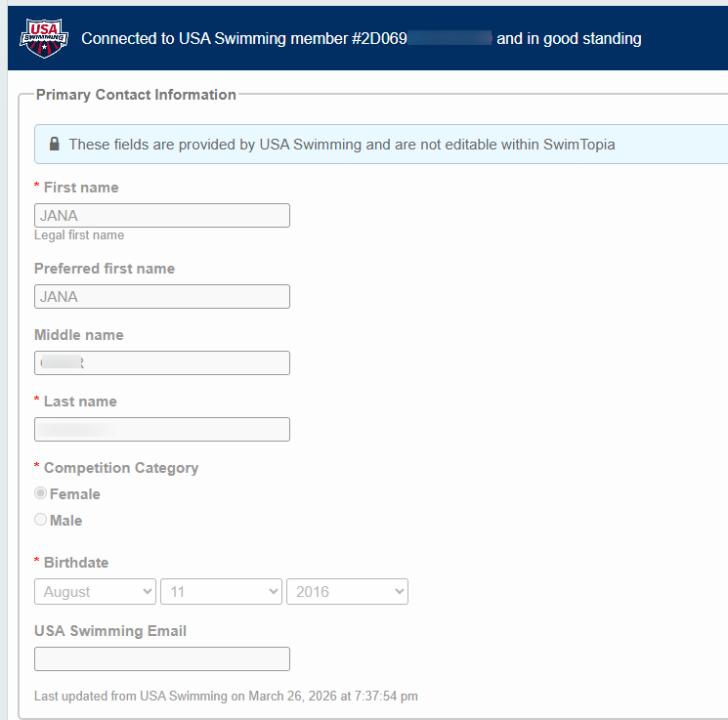The image size is (728, 720).
Task: Click the 'Connected to USA Swimming member' banner text
Action: coord(362,38)
